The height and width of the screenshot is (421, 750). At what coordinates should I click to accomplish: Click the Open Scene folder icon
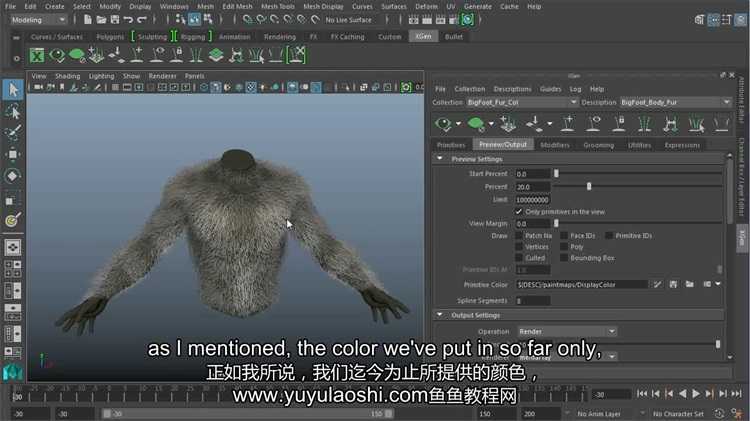[101, 20]
